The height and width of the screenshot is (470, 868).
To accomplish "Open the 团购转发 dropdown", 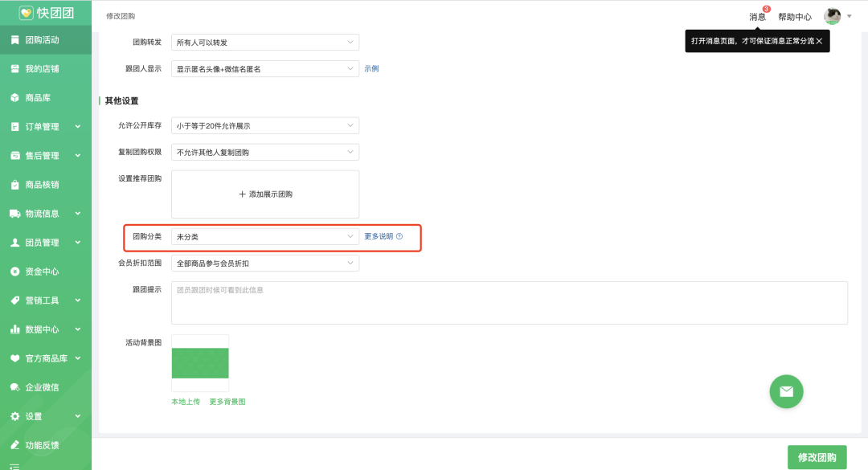I will pos(265,42).
